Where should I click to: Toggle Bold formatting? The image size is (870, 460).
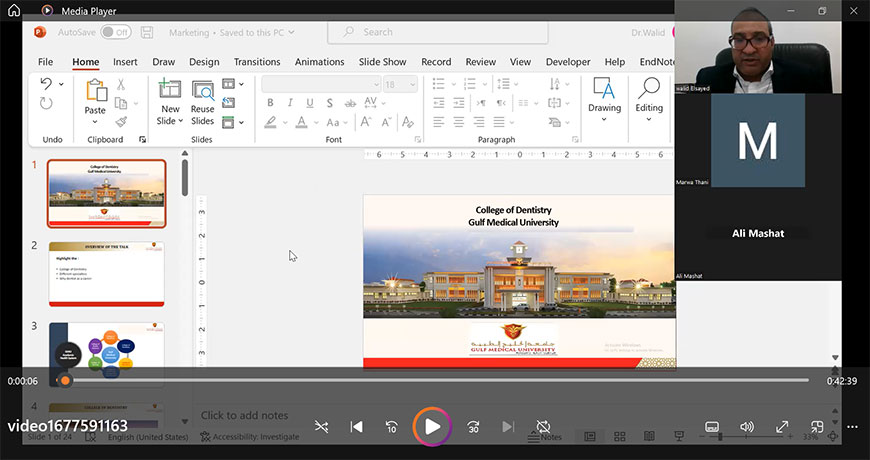[270, 103]
